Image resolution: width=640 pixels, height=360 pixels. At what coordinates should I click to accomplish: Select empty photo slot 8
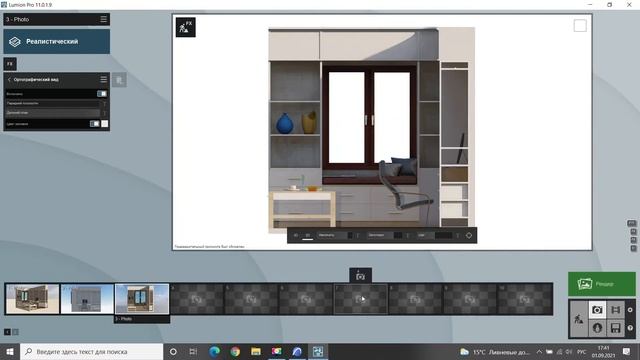[x=416, y=299]
